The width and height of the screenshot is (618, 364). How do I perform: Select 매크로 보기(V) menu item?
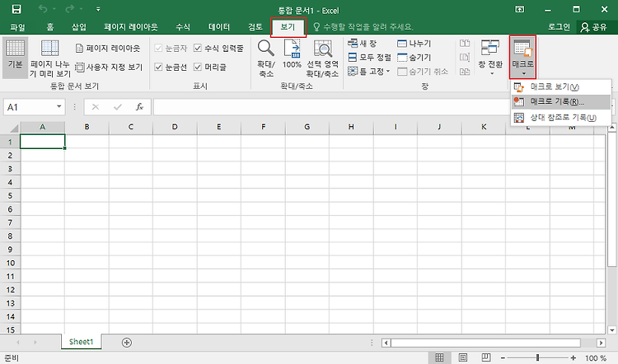pos(560,87)
